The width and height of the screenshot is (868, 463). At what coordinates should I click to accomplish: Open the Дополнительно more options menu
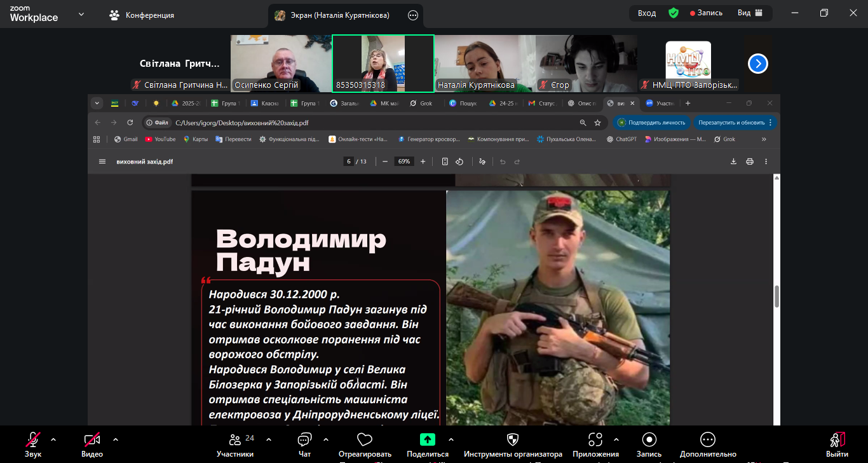coord(708,444)
